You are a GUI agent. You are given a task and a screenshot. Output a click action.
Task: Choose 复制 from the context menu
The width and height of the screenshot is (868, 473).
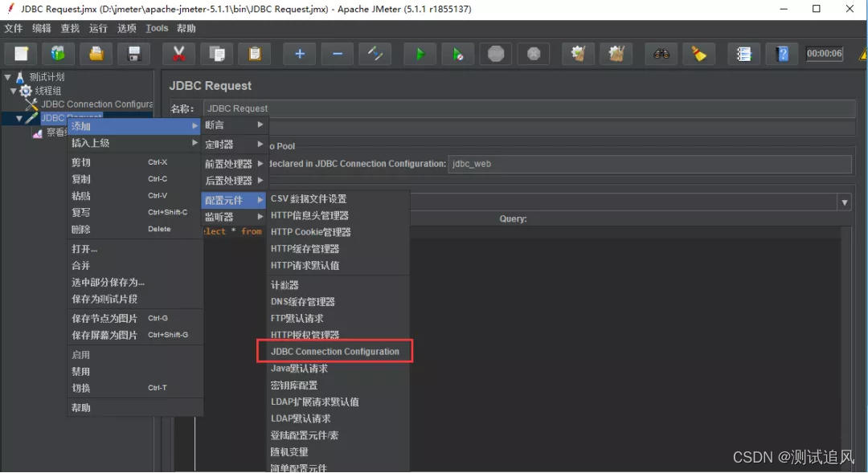point(134,179)
